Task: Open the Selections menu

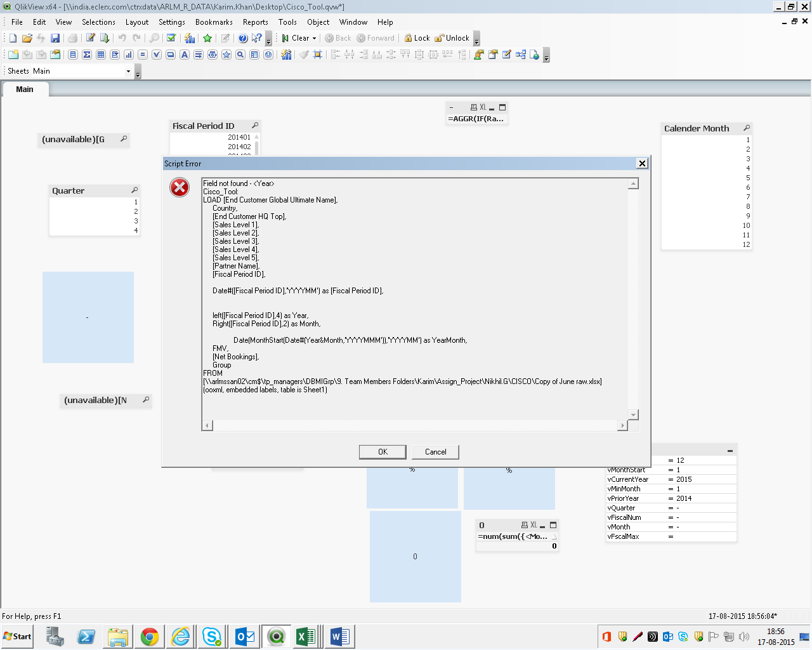Action: [x=98, y=22]
